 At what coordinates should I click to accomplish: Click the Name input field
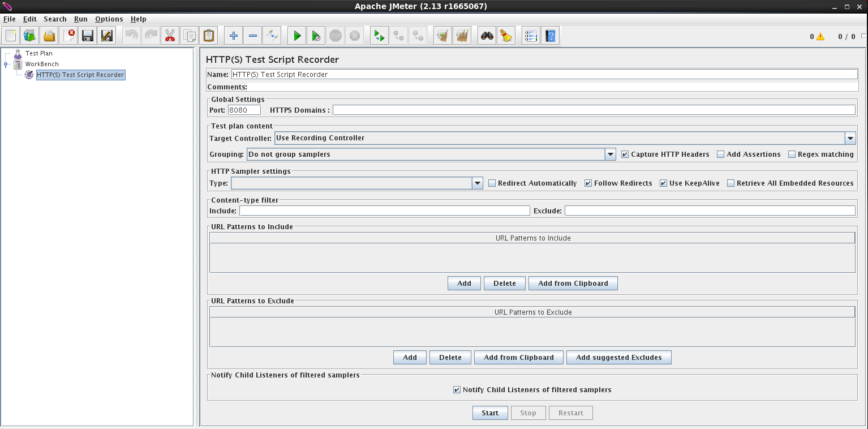coord(544,74)
